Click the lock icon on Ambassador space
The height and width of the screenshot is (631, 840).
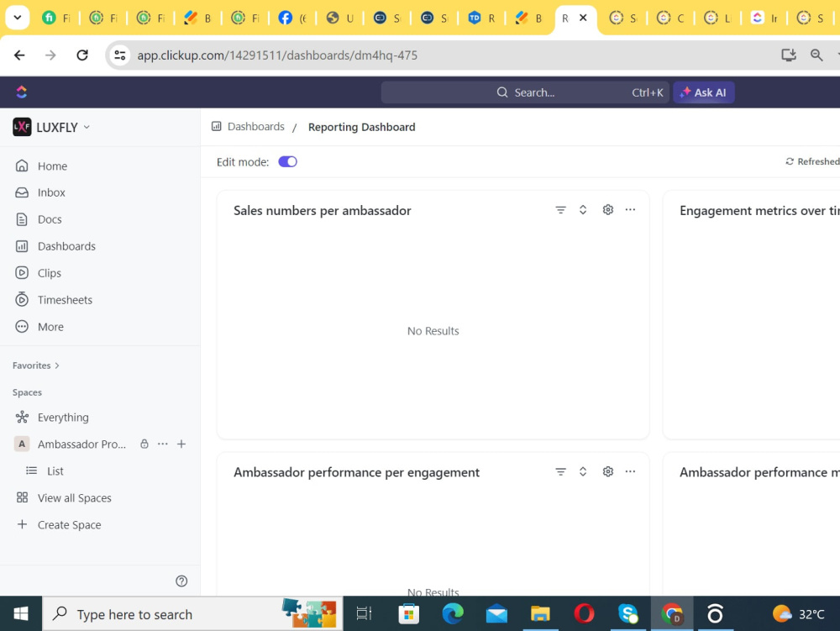pos(144,444)
